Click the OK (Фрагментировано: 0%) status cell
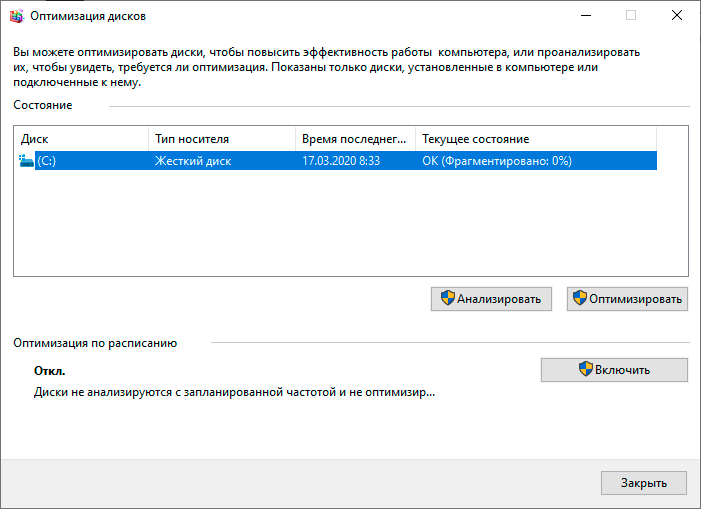This screenshot has height=509, width=701. pyautogui.click(x=497, y=161)
